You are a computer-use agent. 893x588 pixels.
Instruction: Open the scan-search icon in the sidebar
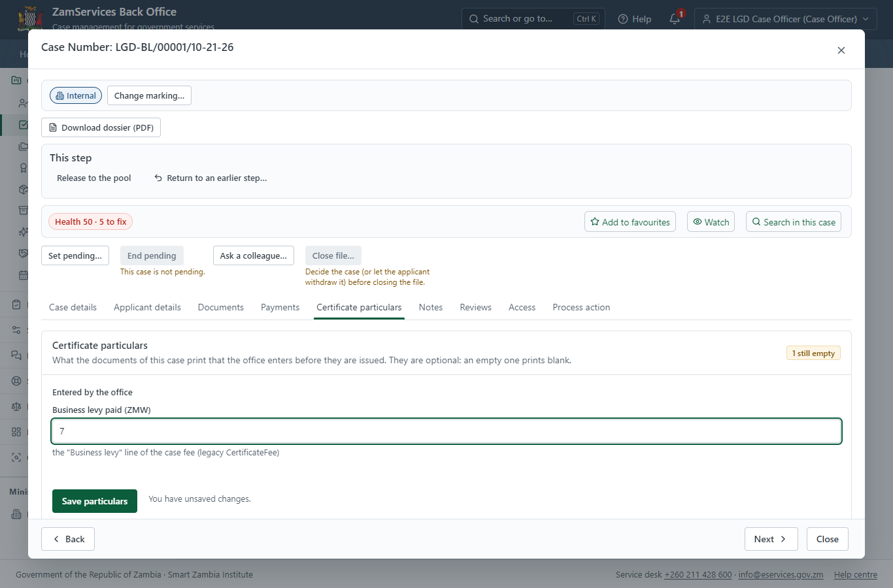pyautogui.click(x=16, y=457)
